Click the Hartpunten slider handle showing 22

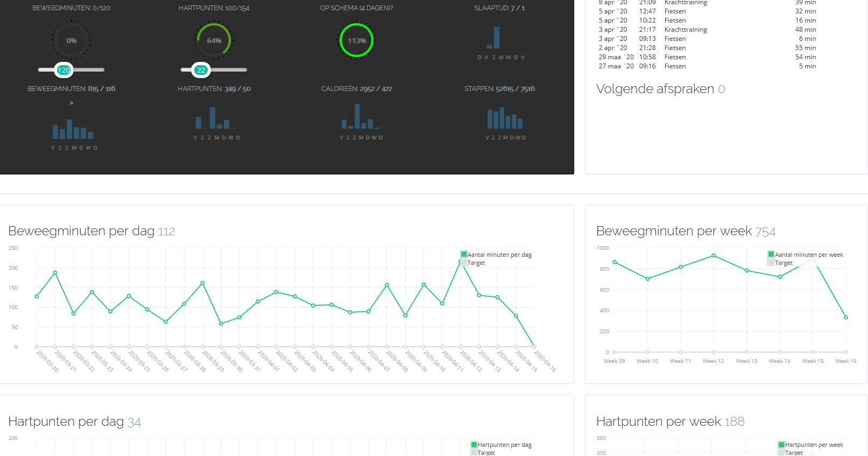point(201,70)
